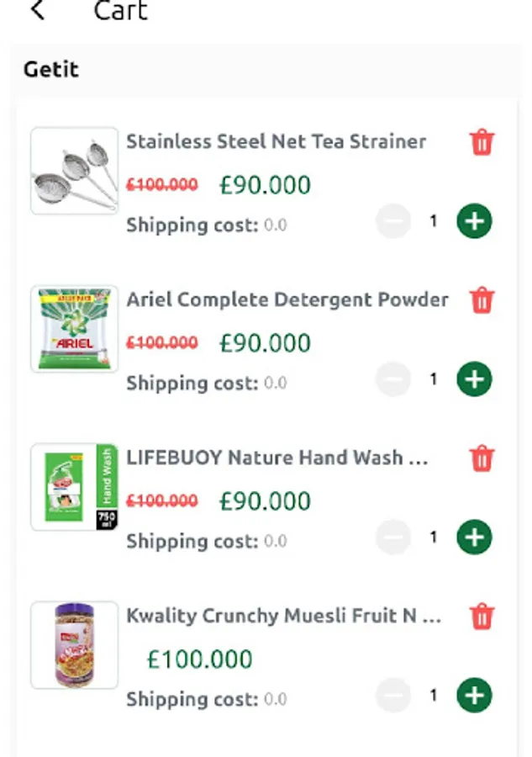Viewport: 532px width, 757px height.
Task: Open Ariel Complete Detergent Powder title
Action: [287, 299]
